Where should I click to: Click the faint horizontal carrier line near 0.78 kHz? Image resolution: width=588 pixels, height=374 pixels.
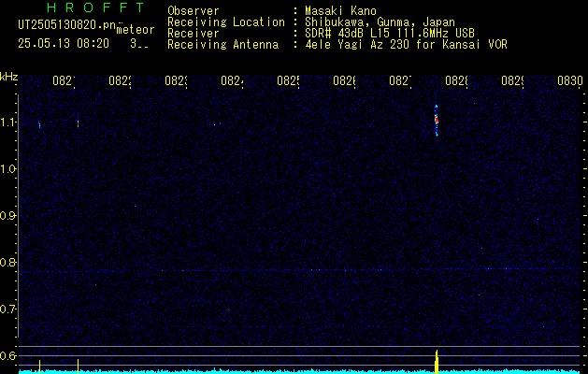coord(300,270)
